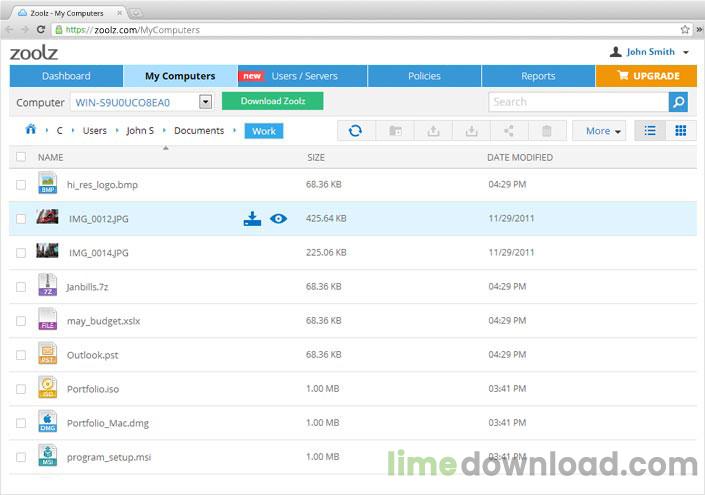Click into the Search field
Image resolution: width=705 pixels, height=495 pixels.
(579, 102)
